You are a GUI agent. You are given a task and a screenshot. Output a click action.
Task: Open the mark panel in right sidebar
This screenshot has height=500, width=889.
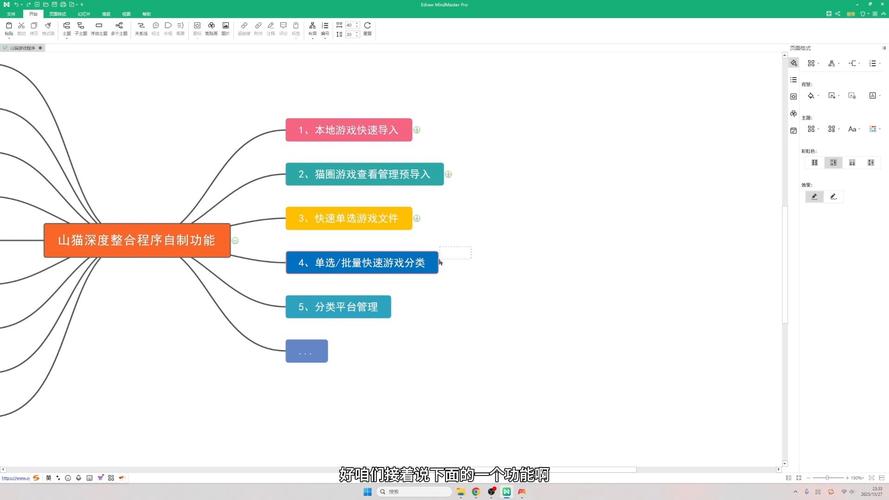[x=793, y=96]
